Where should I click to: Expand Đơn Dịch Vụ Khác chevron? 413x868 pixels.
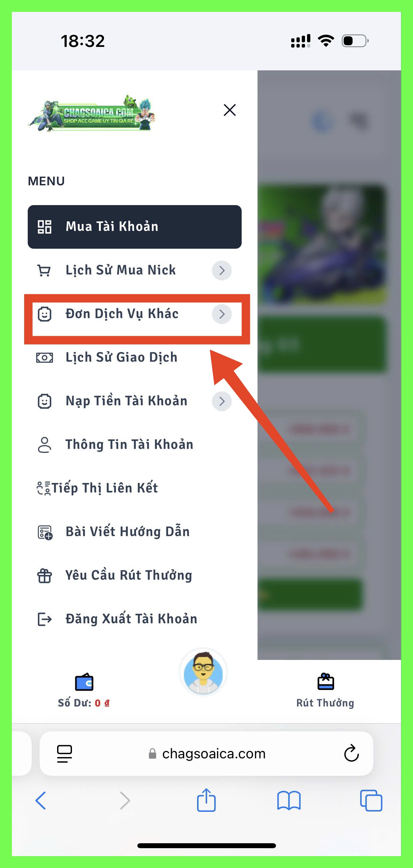click(222, 314)
